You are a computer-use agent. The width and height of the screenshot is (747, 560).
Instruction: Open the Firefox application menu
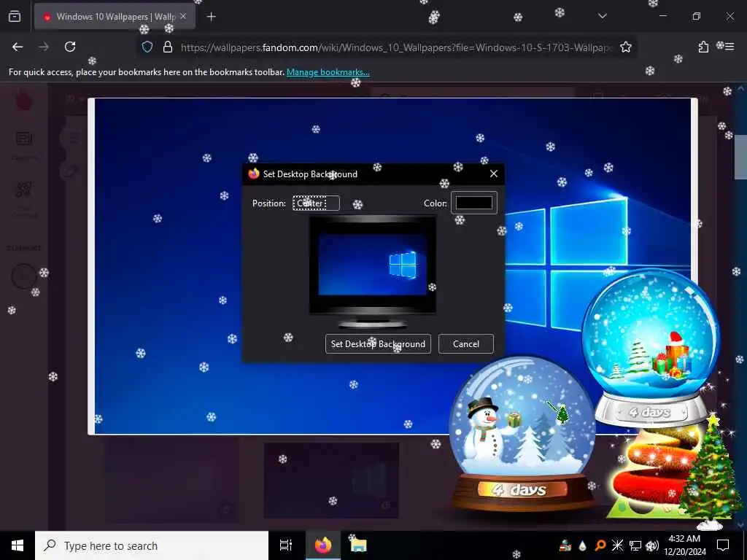point(729,47)
